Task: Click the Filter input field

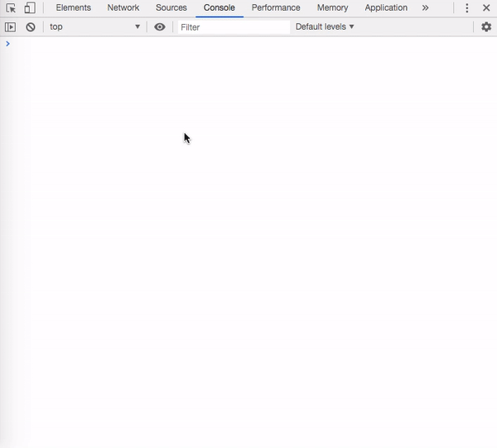Action: (x=234, y=27)
